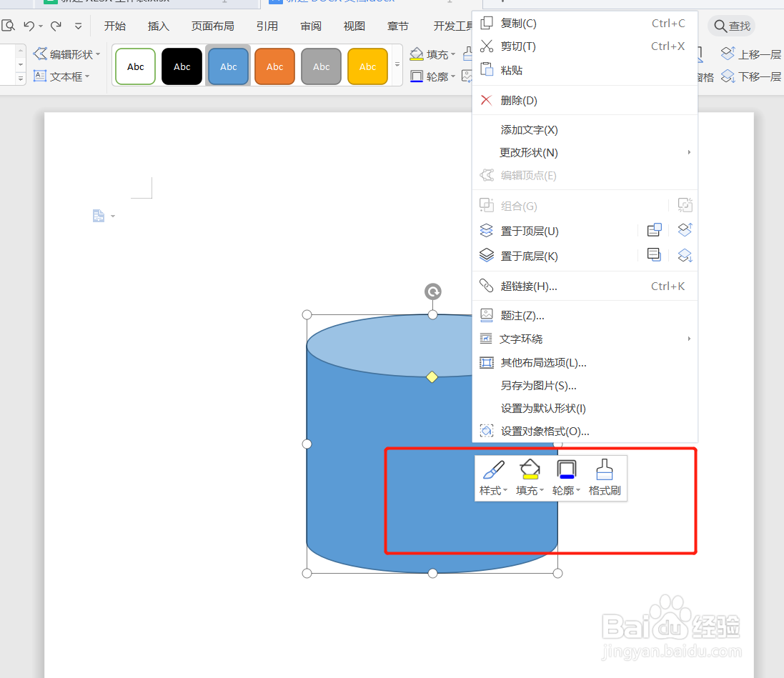
Task: Select 置于顶层(U) menu entry
Action: tap(530, 231)
